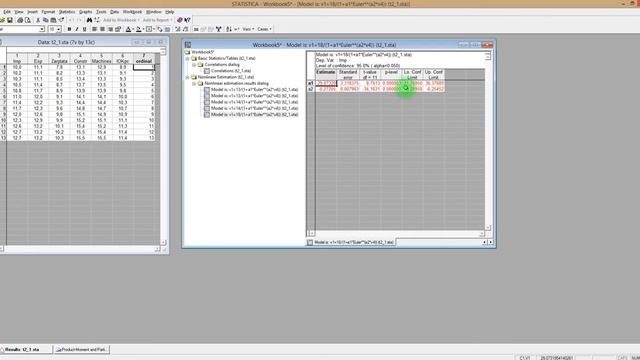The height and width of the screenshot is (360, 640).
Task: Open the font size dropdown
Action: [58, 29]
